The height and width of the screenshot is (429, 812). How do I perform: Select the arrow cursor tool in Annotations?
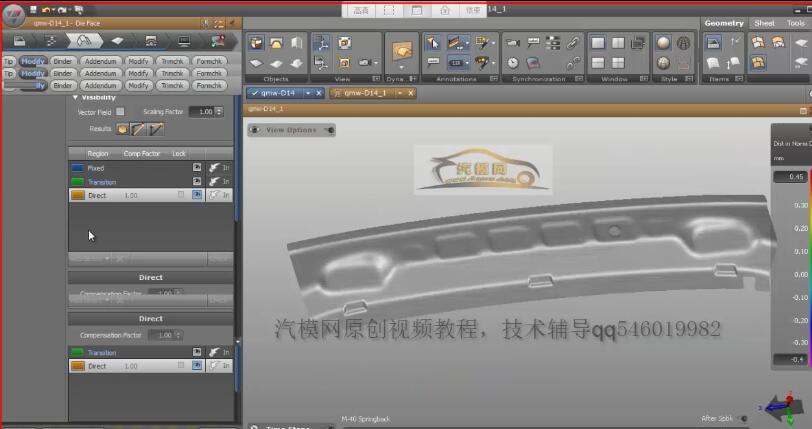pos(432,43)
